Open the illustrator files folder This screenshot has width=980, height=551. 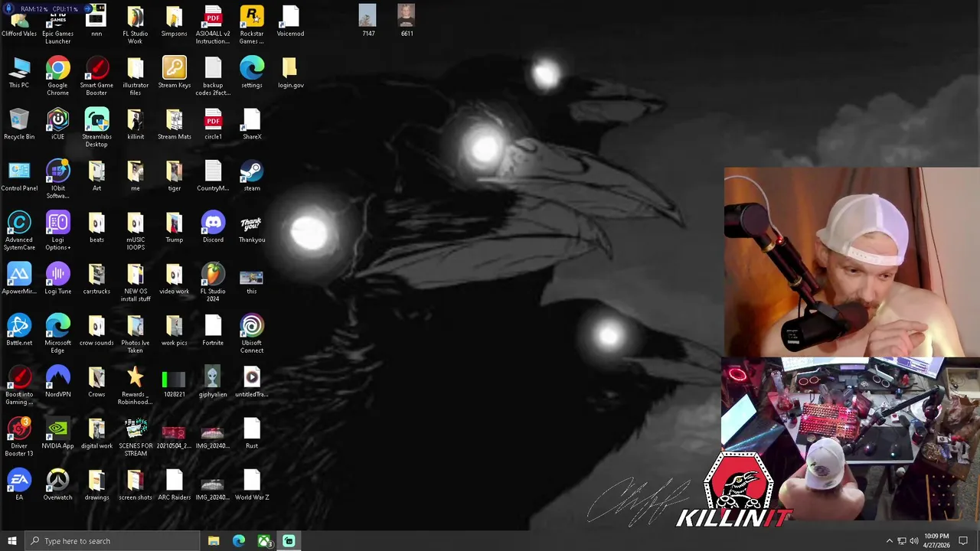(136, 77)
